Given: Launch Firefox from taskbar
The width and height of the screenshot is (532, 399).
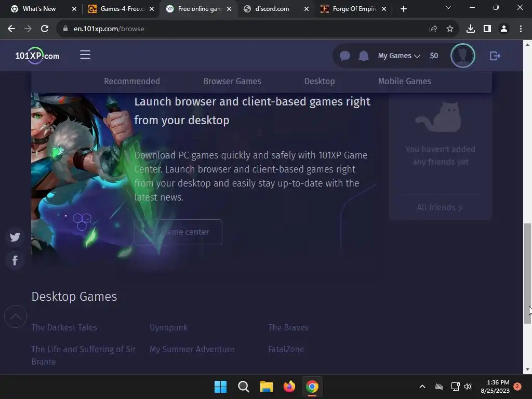Looking at the screenshot, I should click(x=289, y=387).
